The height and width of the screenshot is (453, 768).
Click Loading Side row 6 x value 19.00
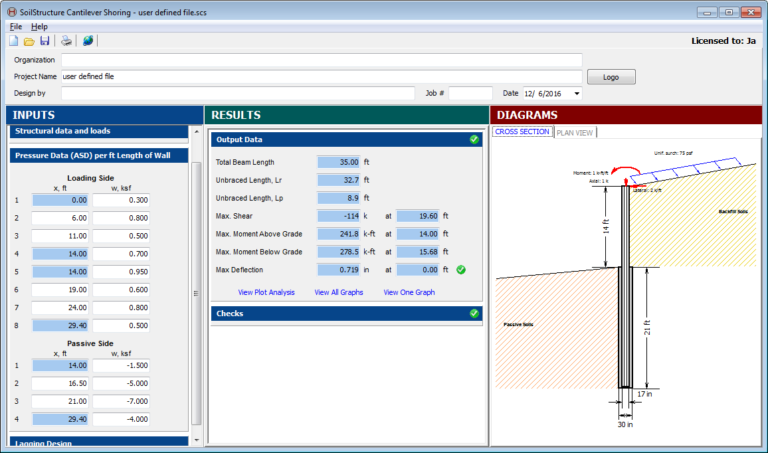[60, 290]
